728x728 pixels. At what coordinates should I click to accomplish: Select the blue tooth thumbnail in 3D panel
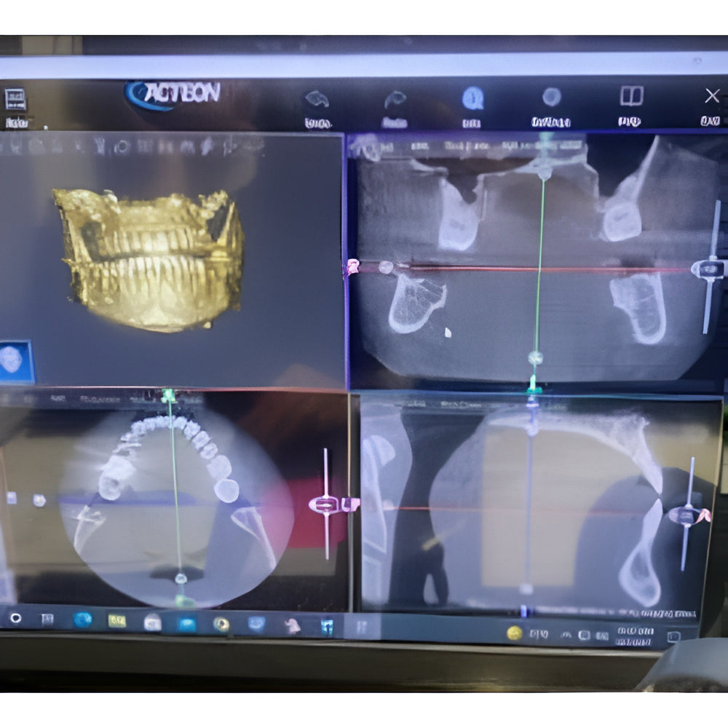[x=13, y=361]
